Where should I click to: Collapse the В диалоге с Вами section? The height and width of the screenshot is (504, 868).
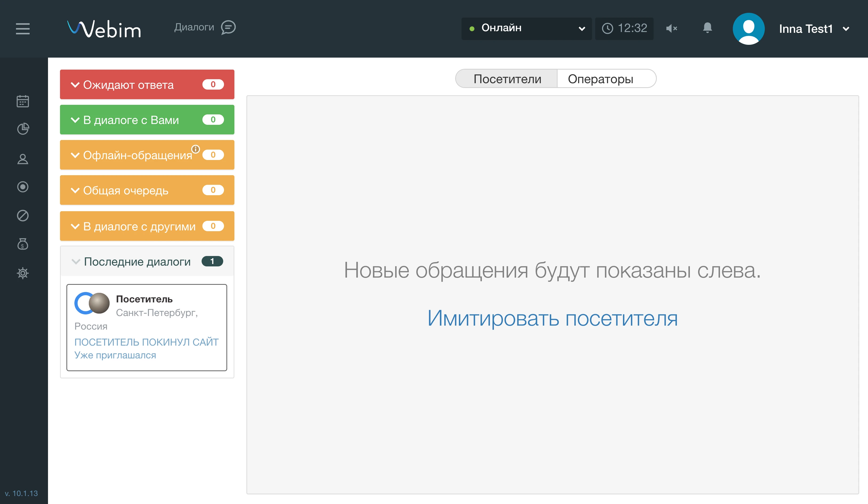pos(75,120)
